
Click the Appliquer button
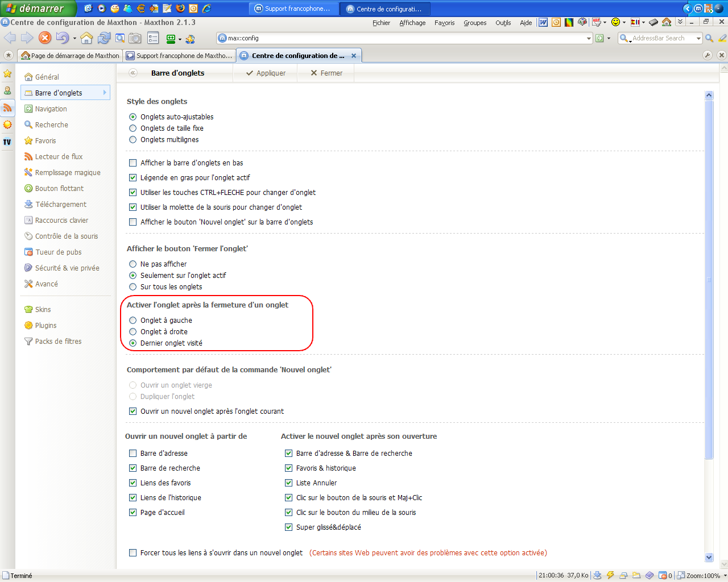pyautogui.click(x=266, y=73)
